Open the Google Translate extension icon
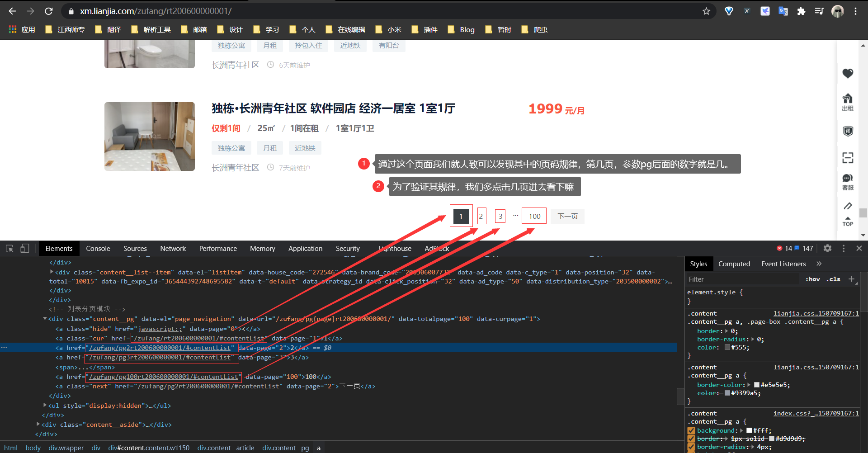Screen dimensions: 868x453 [783, 11]
